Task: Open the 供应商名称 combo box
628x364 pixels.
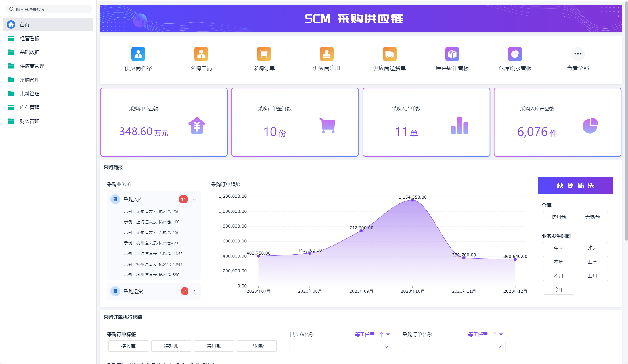Action: tap(341, 346)
